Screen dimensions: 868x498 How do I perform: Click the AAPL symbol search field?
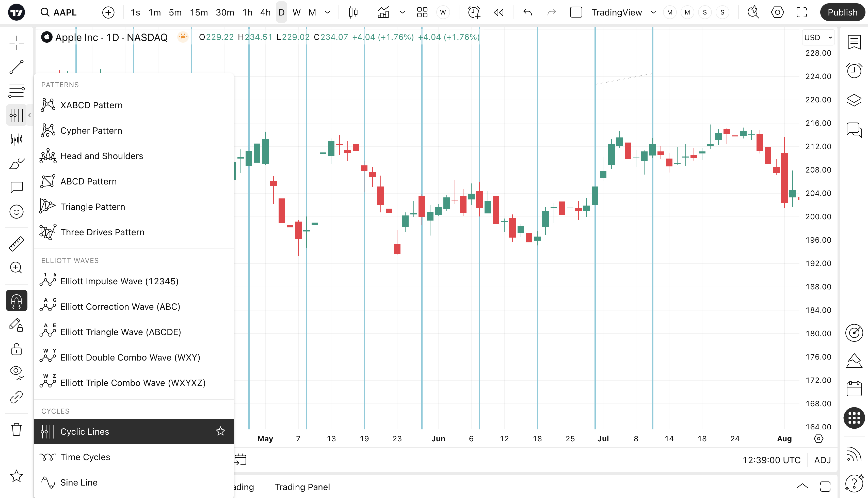coord(65,13)
